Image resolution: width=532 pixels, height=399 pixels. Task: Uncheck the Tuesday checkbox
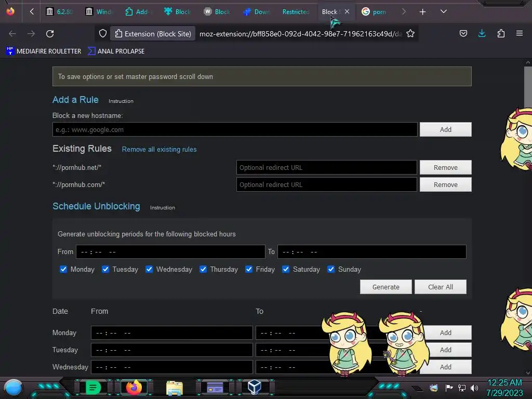(105, 270)
